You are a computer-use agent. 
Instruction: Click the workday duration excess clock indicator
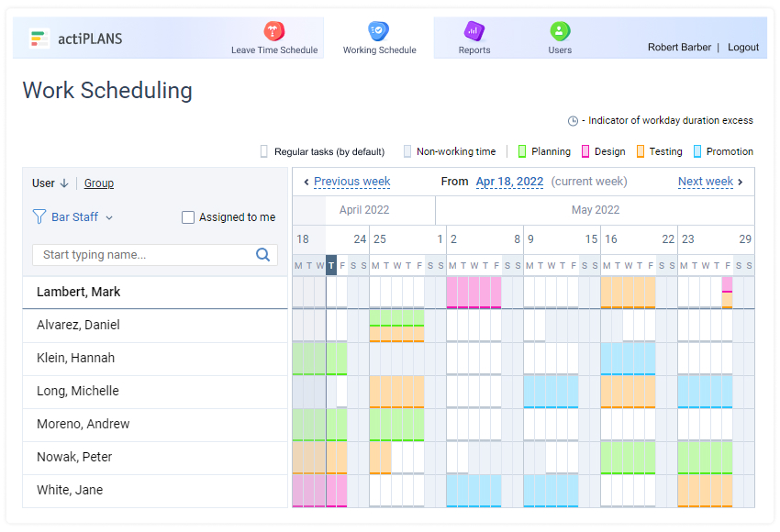pyautogui.click(x=572, y=120)
